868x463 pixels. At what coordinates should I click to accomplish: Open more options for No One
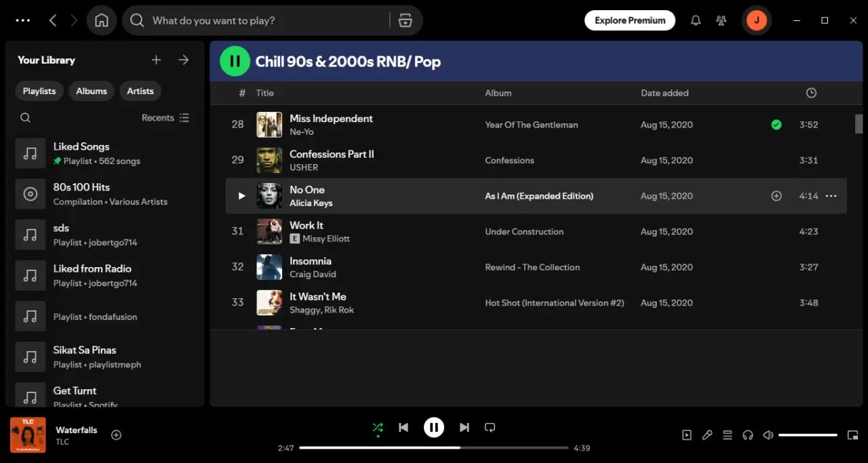pos(831,196)
